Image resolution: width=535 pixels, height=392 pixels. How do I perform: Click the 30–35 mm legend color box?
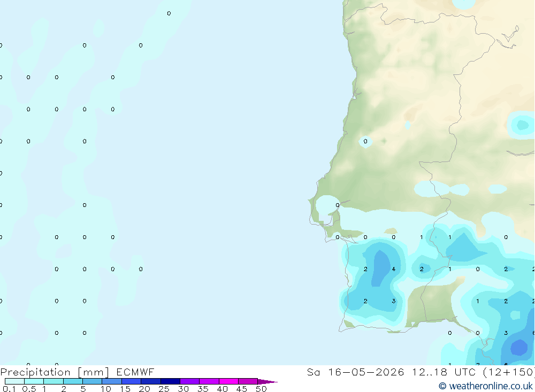coord(190,381)
